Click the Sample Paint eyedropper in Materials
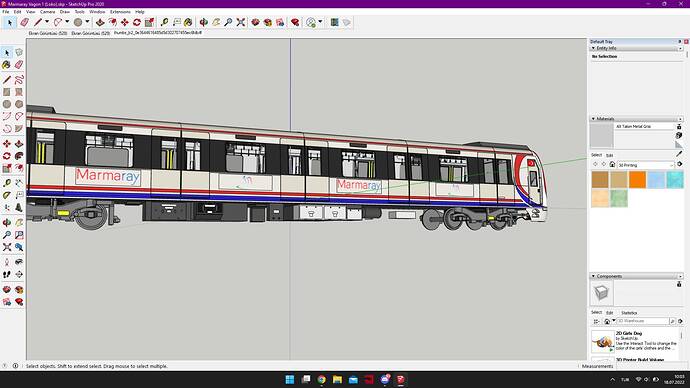Image resolution: width=690 pixels, height=388 pixels. (679, 154)
